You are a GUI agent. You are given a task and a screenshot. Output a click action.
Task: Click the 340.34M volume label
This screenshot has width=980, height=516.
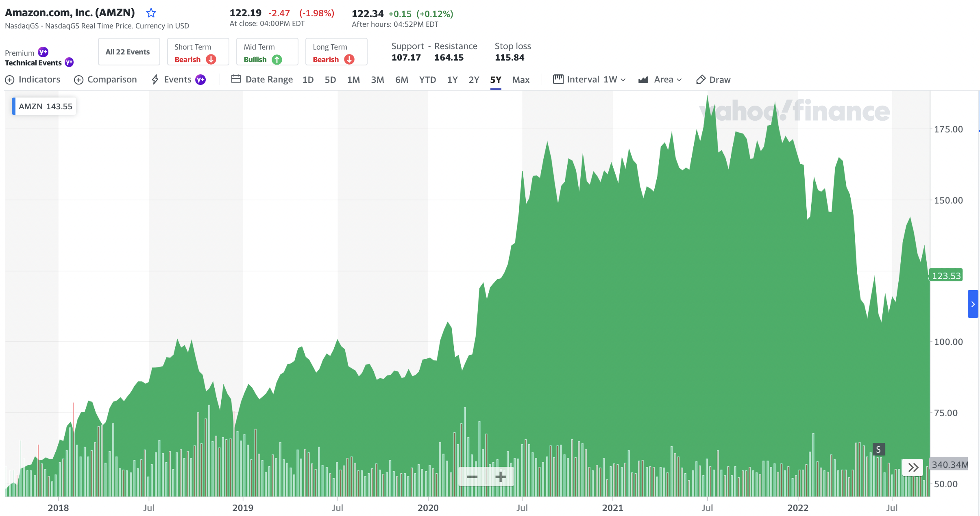tap(949, 464)
